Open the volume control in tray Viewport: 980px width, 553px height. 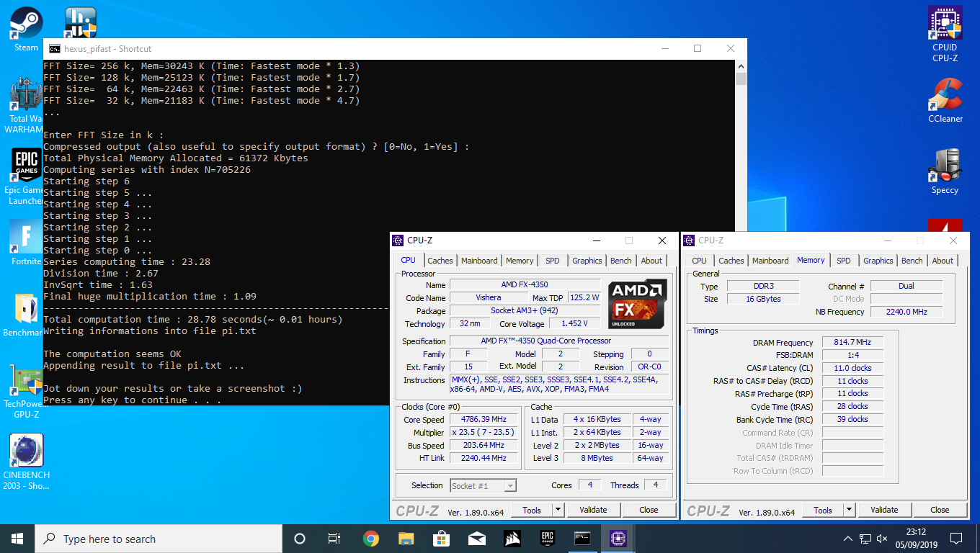881,539
